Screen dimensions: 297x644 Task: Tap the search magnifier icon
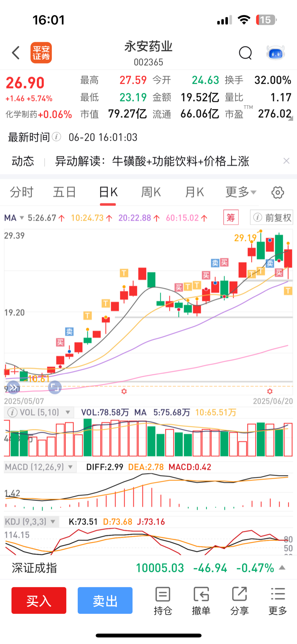[246, 53]
